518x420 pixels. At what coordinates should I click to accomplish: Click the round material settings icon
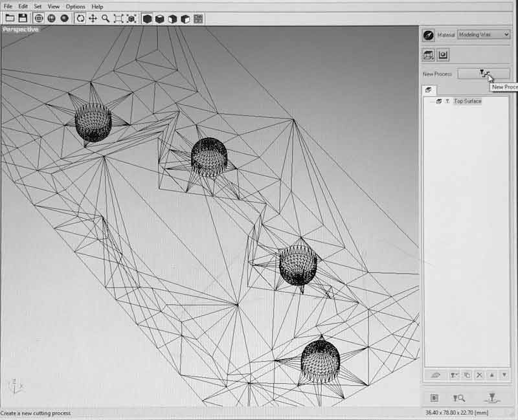pyautogui.click(x=429, y=35)
